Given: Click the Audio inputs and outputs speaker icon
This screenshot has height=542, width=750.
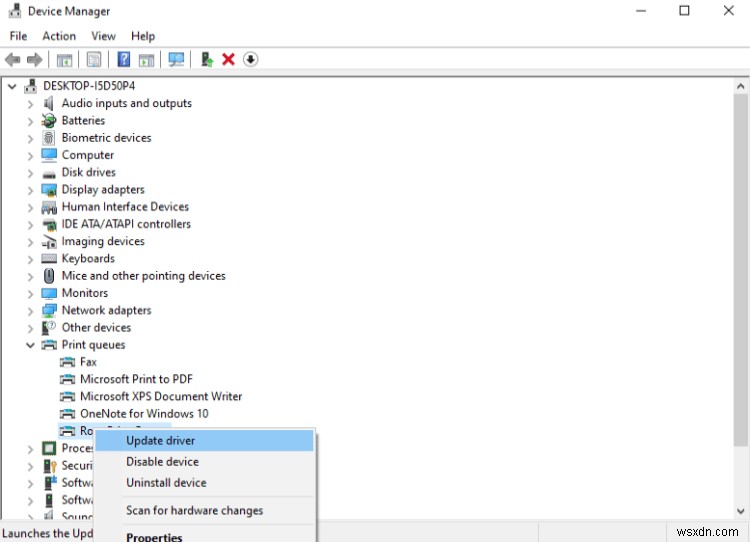Looking at the screenshot, I should point(49,103).
